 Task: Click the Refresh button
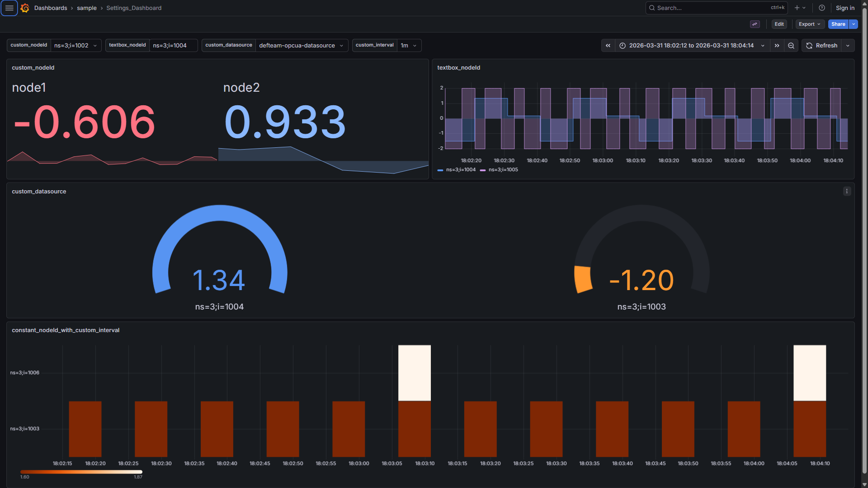[x=821, y=46]
